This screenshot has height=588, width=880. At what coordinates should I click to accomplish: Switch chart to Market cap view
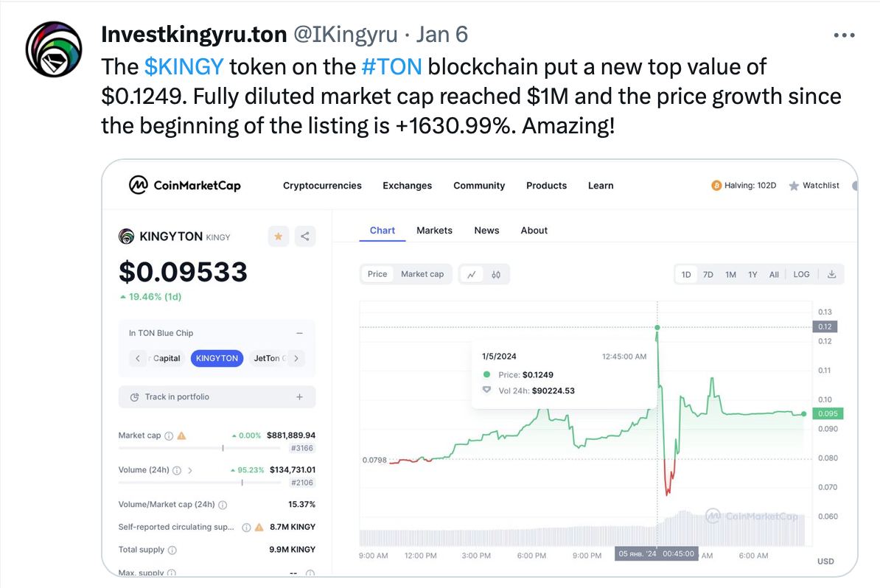[422, 274]
